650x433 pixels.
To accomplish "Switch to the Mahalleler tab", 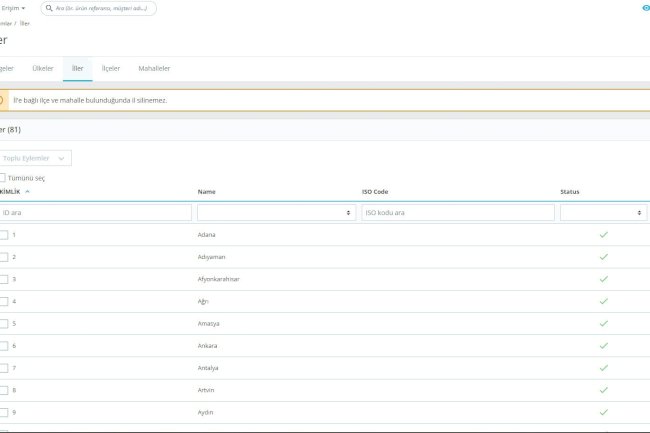I will click(x=154, y=68).
